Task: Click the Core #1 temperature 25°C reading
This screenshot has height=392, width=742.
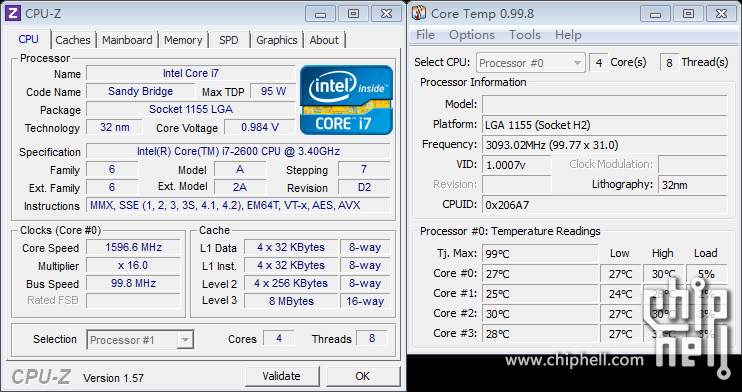Action: tap(540, 294)
